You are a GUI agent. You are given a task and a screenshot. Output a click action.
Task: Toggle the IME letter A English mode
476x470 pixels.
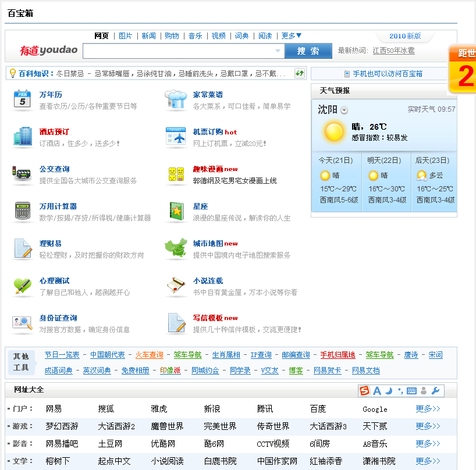377,391
